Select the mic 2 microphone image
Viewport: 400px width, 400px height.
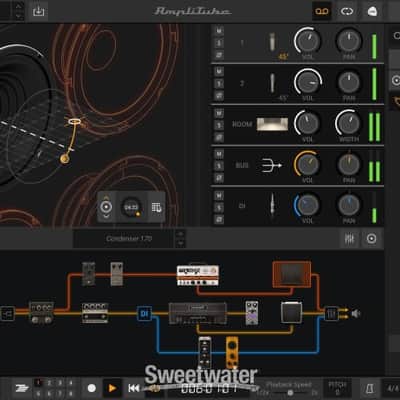coord(272,83)
